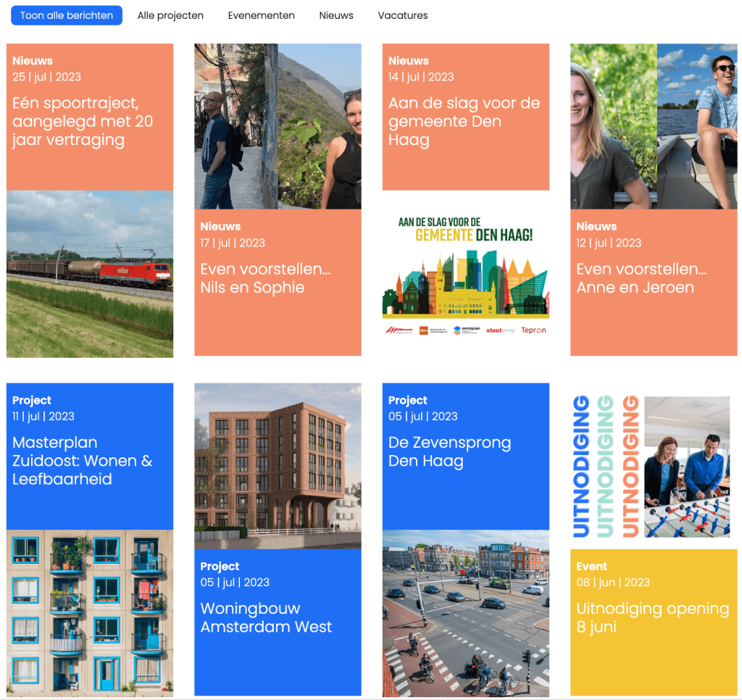
Task: Click the APPM logo in the Den Haag card
Action: pyautogui.click(x=400, y=330)
